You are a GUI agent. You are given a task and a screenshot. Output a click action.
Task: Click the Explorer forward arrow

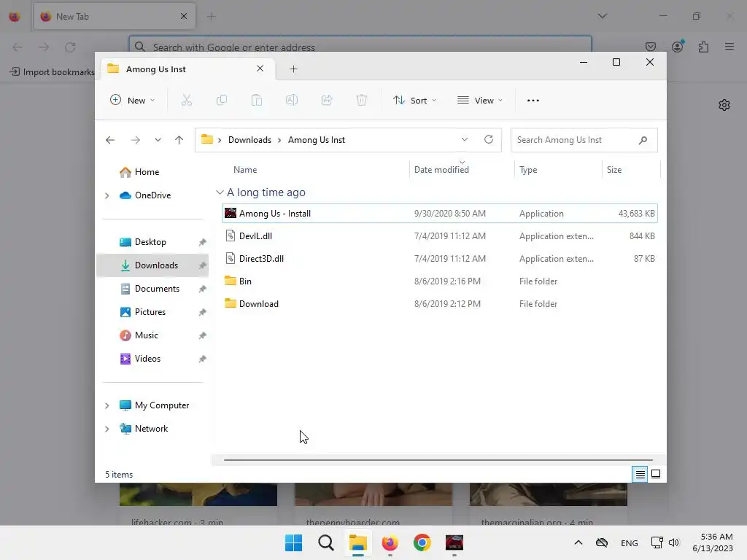click(136, 140)
